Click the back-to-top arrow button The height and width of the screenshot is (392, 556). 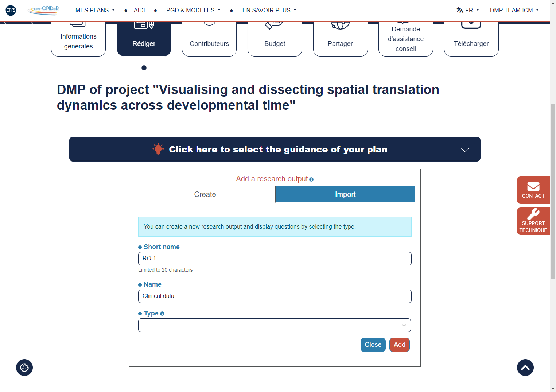coord(525,368)
